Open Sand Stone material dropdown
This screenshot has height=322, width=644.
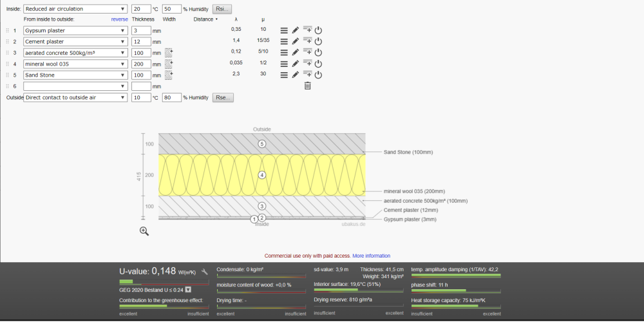75,75
